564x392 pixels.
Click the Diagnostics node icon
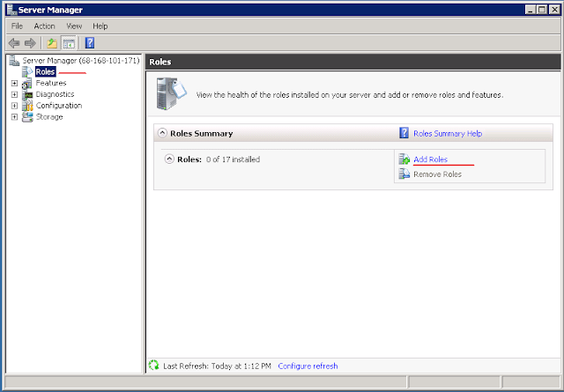point(27,94)
